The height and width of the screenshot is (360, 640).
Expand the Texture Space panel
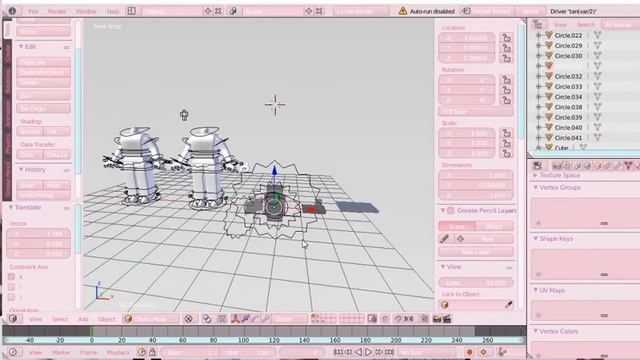(x=536, y=175)
